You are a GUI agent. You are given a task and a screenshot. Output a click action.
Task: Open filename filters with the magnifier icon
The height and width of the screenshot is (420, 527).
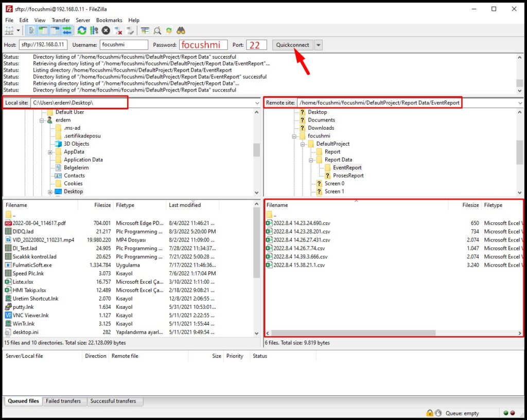(157, 30)
